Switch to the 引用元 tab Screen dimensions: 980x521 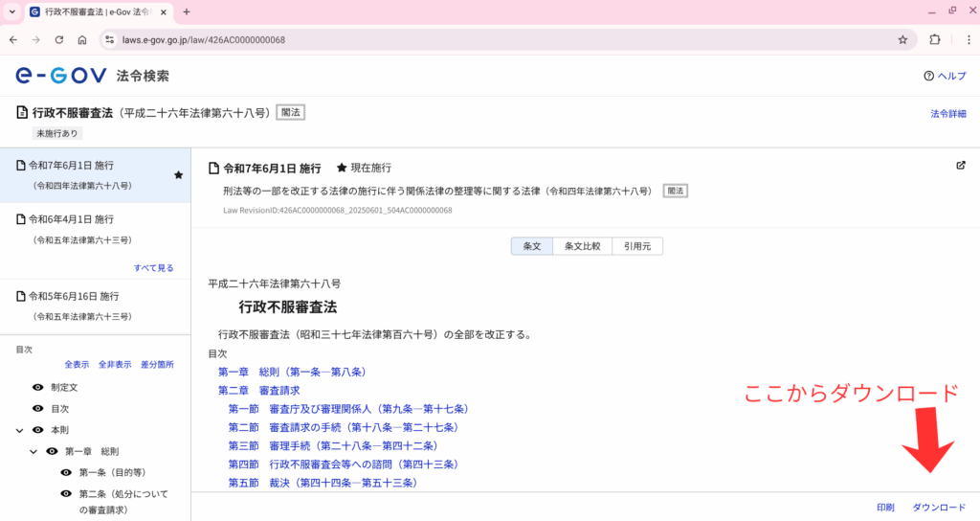[636, 246]
